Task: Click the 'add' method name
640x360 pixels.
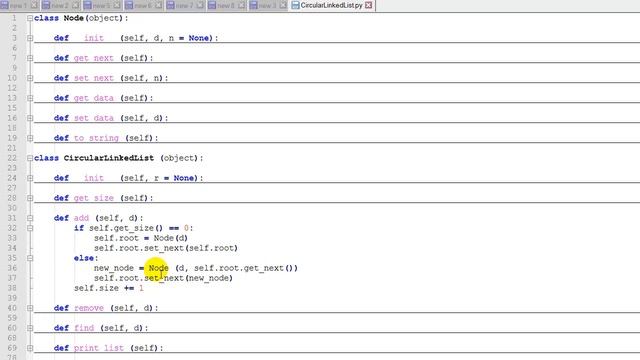Action: point(81,218)
